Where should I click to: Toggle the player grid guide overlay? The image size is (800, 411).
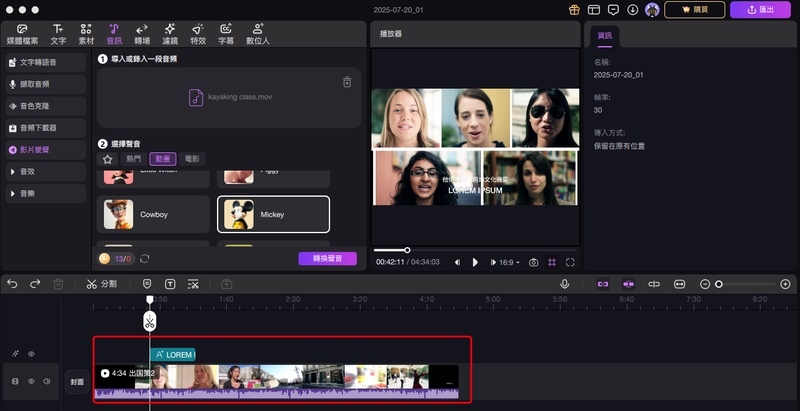(x=552, y=262)
